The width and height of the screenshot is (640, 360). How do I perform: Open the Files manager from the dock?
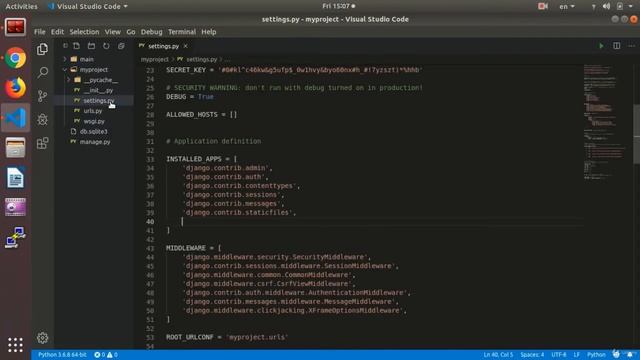16,147
